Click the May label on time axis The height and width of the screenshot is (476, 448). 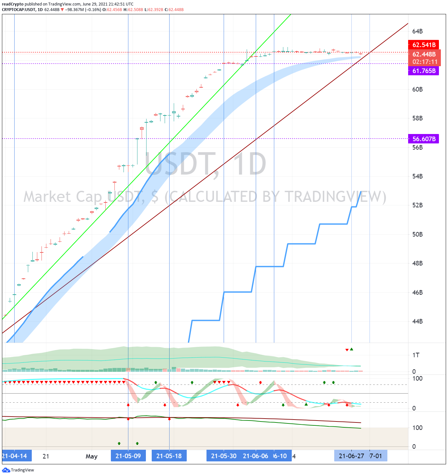pos(91,456)
